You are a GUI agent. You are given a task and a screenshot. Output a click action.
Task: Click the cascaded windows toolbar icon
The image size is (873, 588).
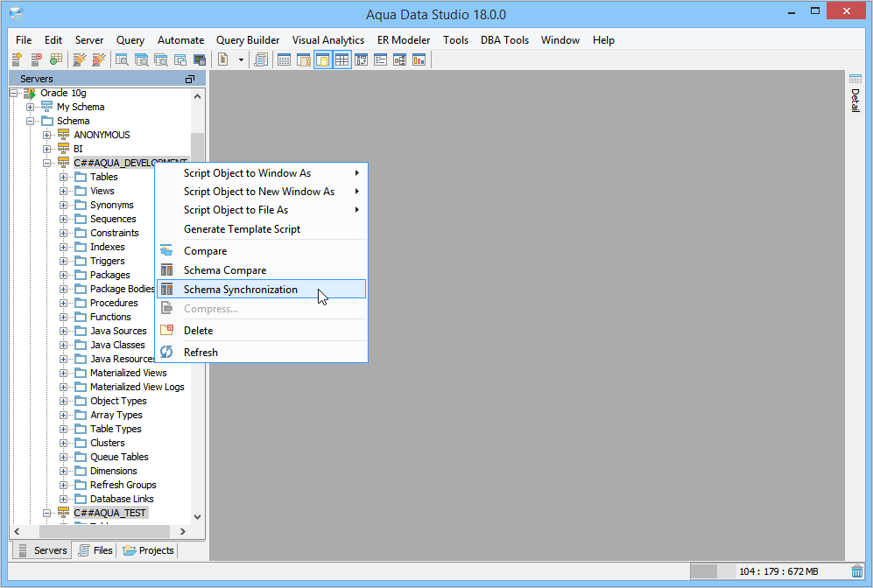point(180,59)
